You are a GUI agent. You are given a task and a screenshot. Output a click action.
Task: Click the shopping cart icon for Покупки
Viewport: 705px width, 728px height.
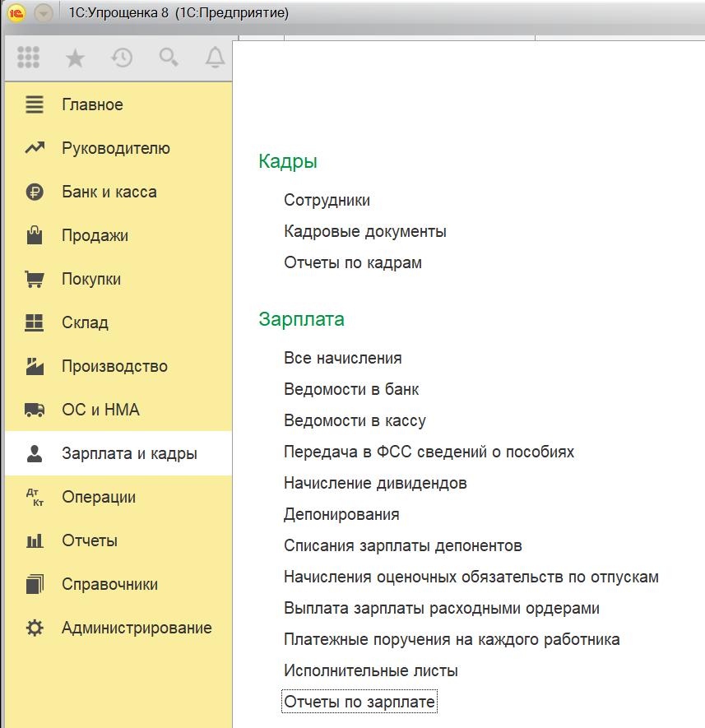[x=35, y=280]
